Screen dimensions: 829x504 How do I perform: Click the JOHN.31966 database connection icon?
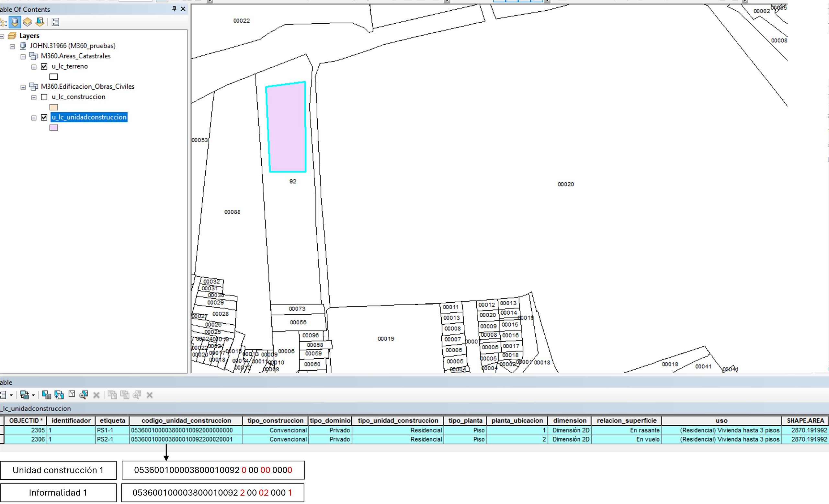pos(23,46)
